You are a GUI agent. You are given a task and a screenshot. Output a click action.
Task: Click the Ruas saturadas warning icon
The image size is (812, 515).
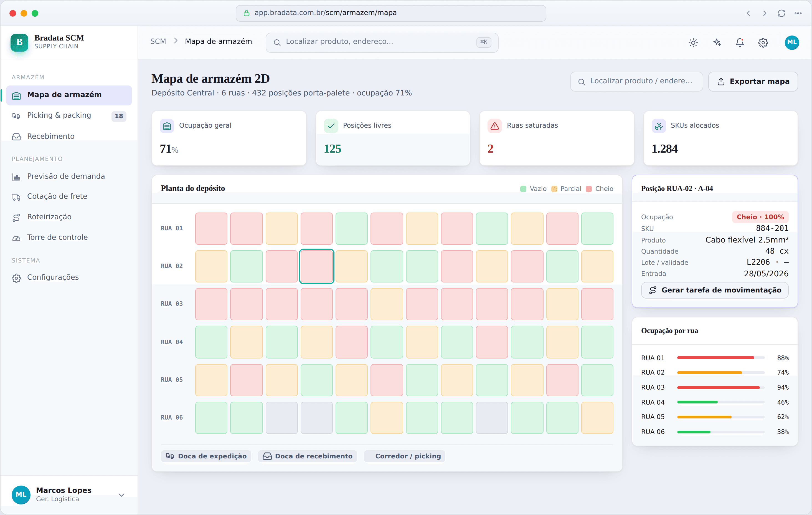(495, 126)
